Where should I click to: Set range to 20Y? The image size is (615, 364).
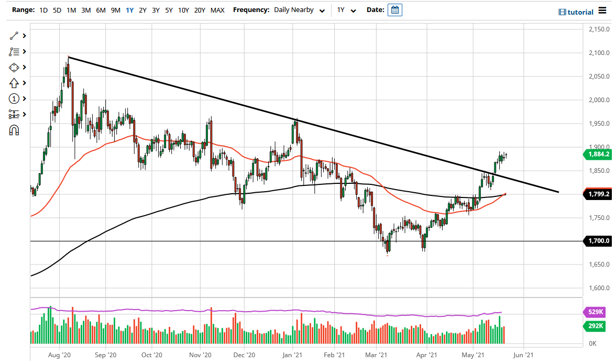pyautogui.click(x=200, y=10)
